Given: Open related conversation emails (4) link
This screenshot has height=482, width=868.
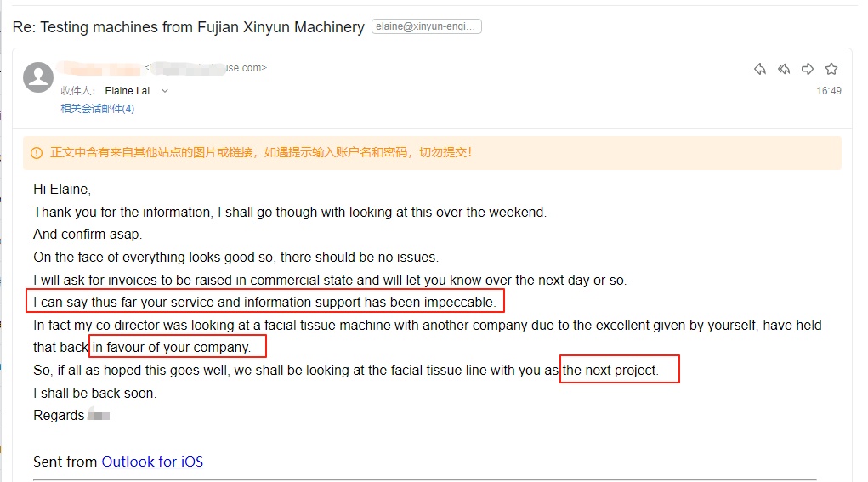Looking at the screenshot, I should click(97, 109).
